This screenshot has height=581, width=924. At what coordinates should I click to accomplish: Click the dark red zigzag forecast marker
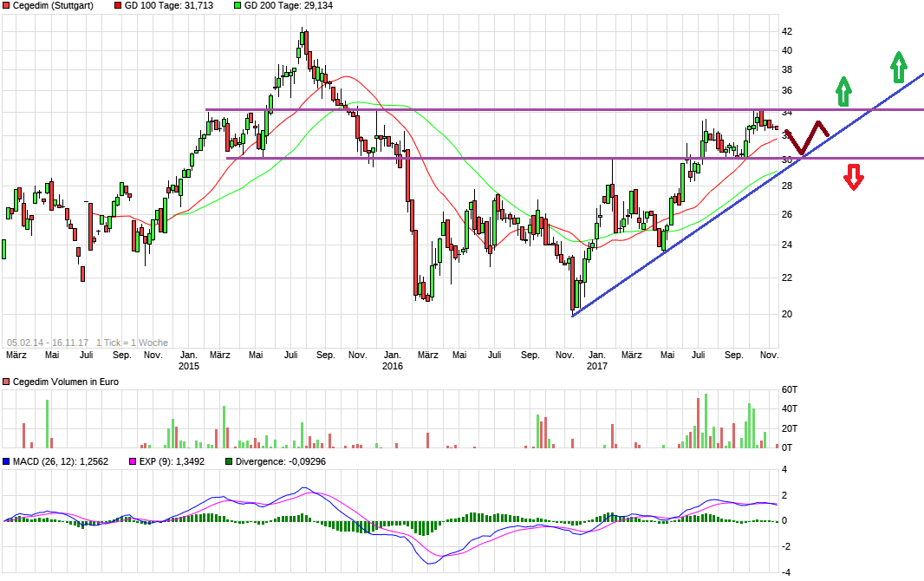click(805, 137)
